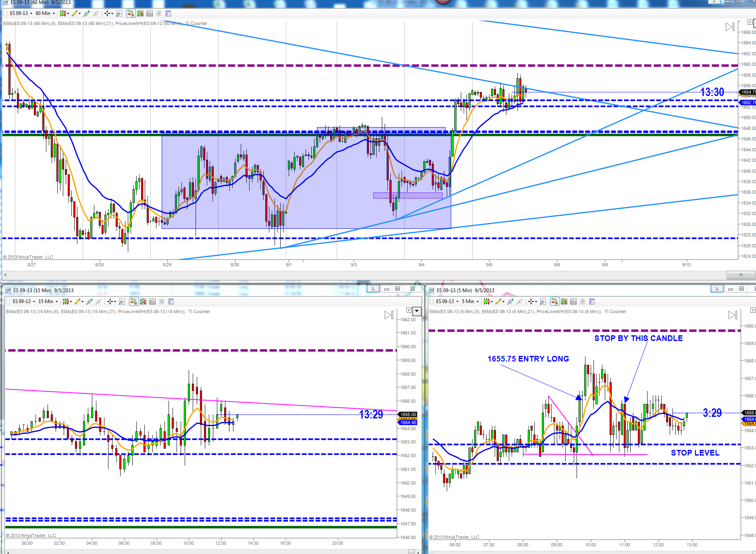This screenshot has height=554, width=756.
Task: Toggle Chart Trader icon in 15 Min chart
Action: [133, 301]
